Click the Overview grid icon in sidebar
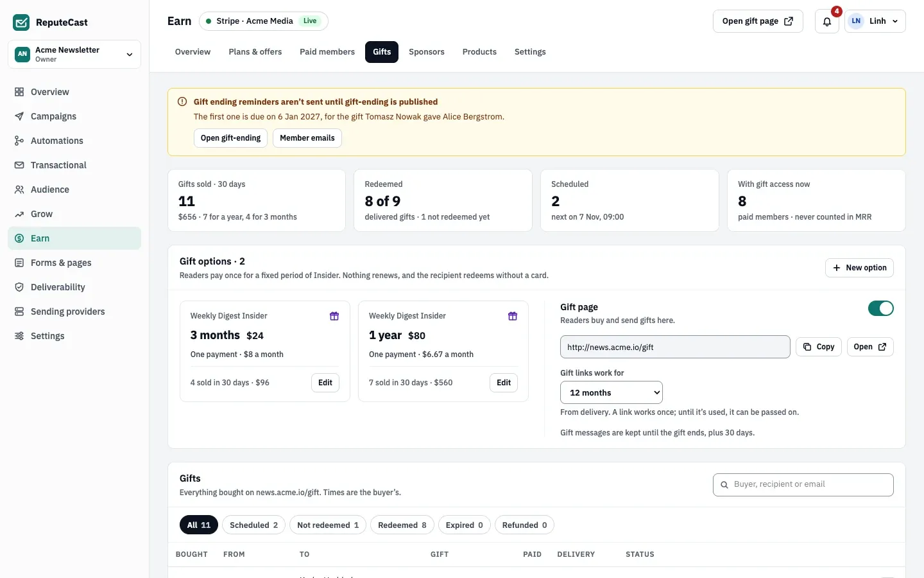The height and width of the screenshot is (578, 924). (19, 92)
